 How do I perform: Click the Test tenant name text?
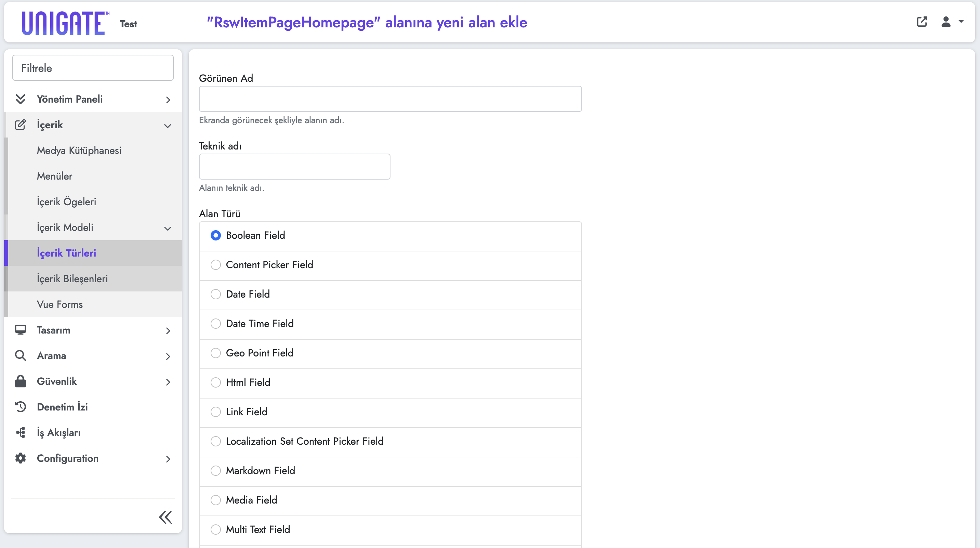[128, 24]
